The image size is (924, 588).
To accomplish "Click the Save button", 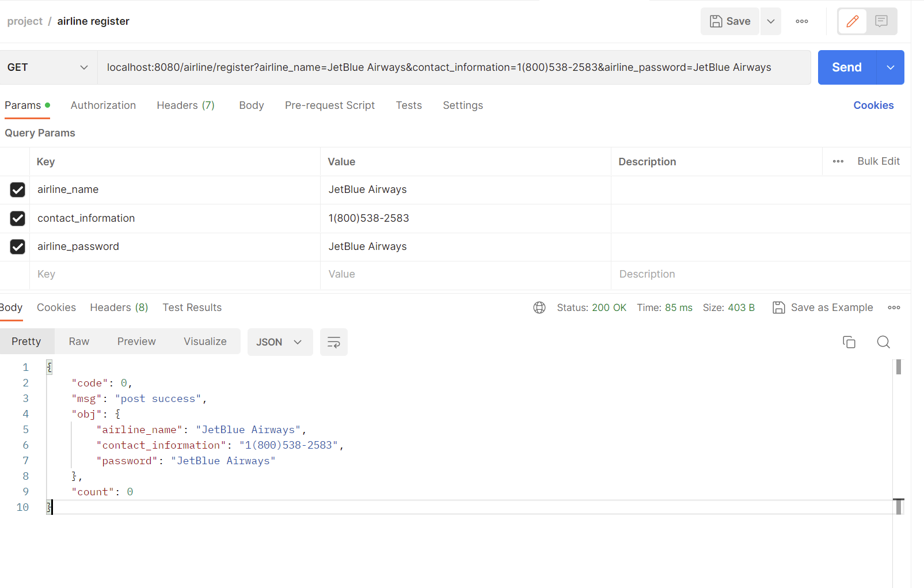I will 729,21.
